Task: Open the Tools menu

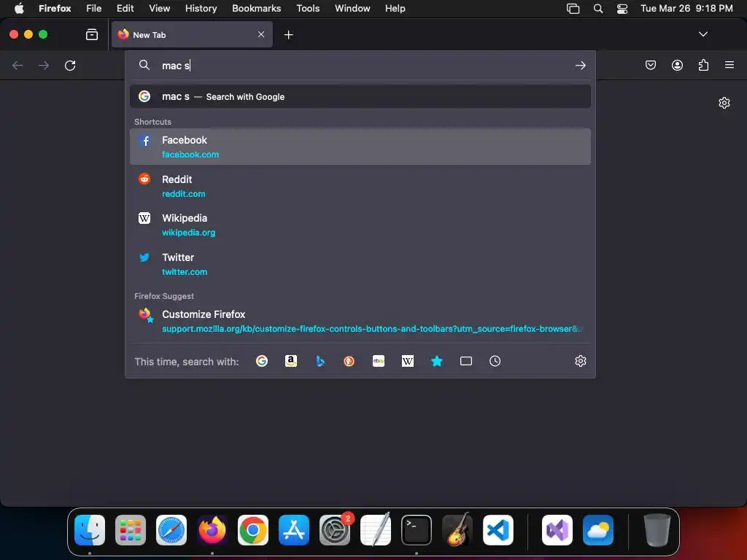Action: pos(308,8)
